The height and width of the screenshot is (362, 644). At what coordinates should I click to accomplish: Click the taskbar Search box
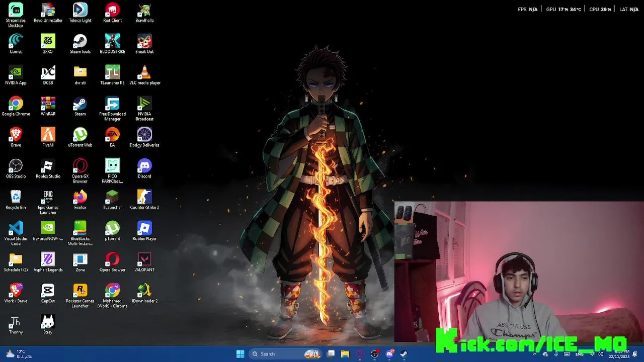point(285,354)
